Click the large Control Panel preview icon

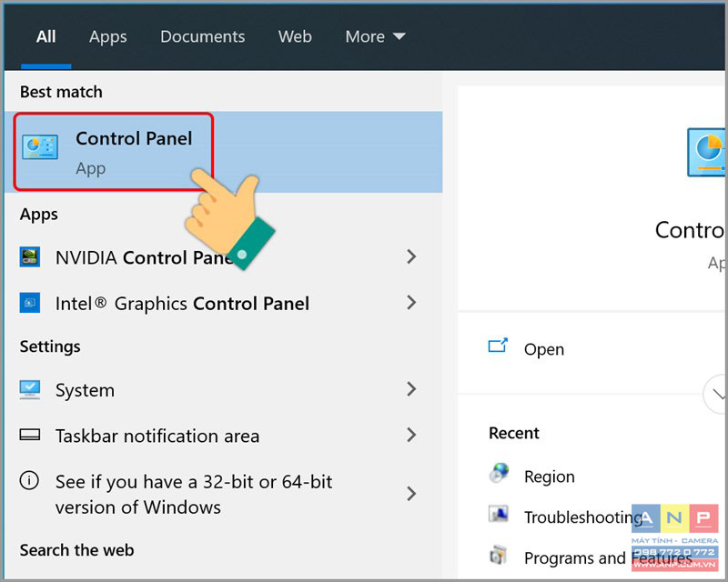tap(706, 152)
